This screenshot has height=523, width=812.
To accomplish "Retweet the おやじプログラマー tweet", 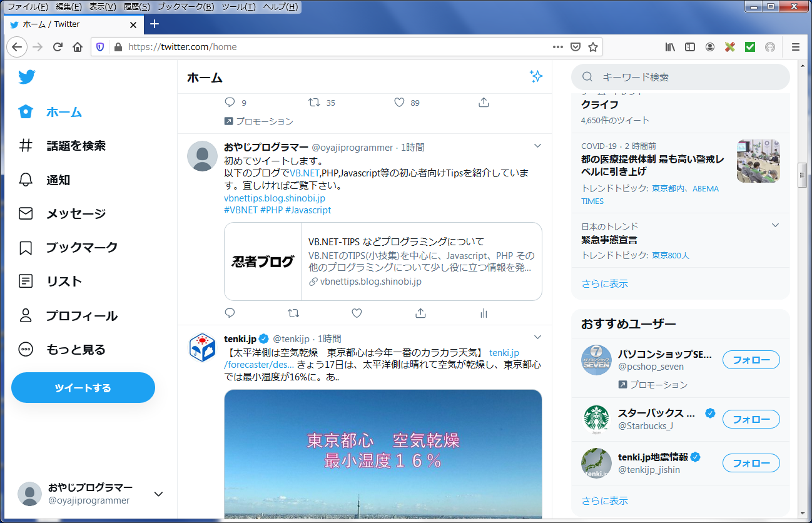I will [x=293, y=313].
